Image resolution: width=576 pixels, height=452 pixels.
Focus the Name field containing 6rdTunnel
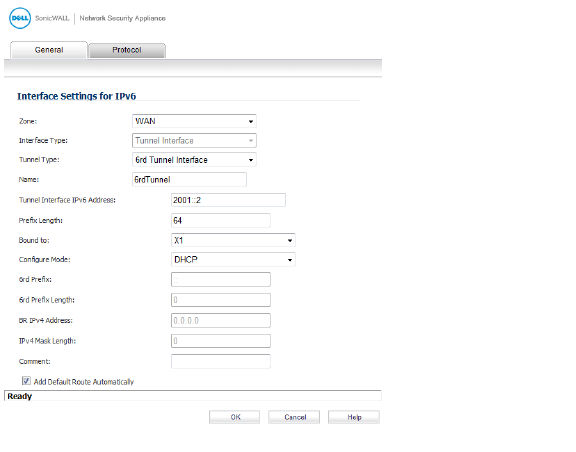click(189, 180)
